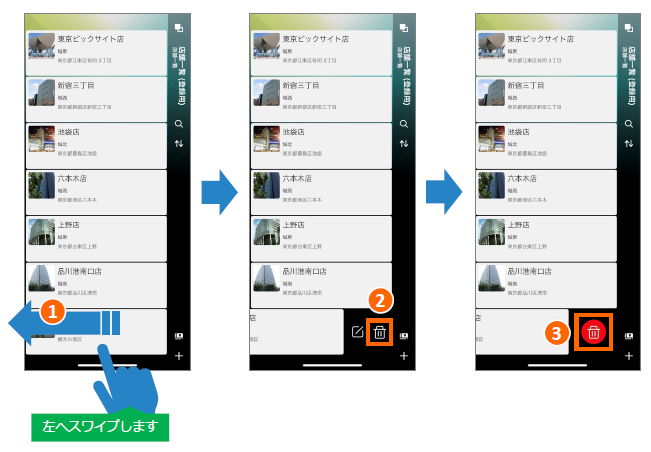Click the search magnifier in the left screen sidebar
The width and height of the screenshot is (651, 452).
point(179,124)
